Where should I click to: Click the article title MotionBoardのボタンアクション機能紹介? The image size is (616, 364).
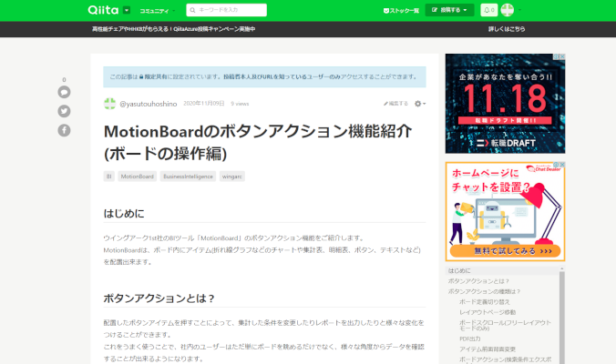(x=258, y=142)
